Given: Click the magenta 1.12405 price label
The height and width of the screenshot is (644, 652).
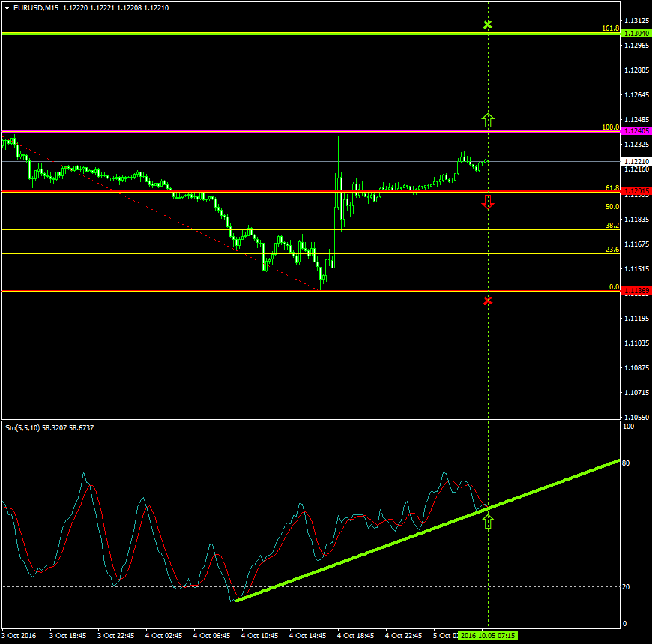Looking at the screenshot, I should tap(636, 131).
